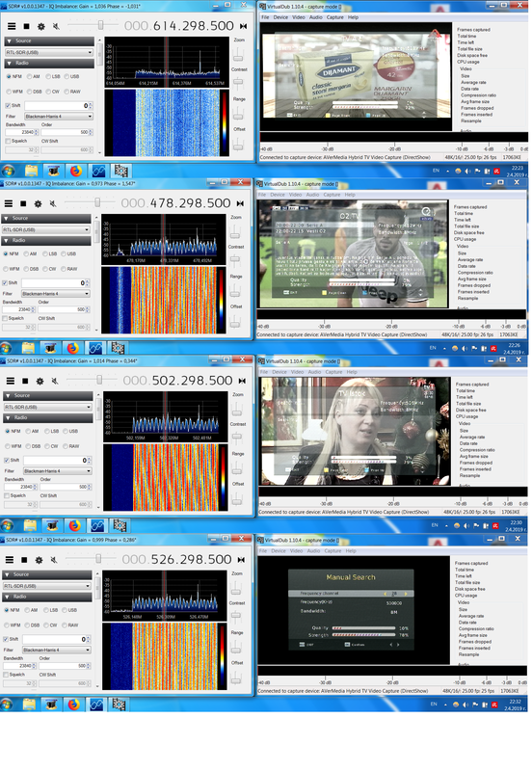The image size is (532, 771).
Task: Click tuning-style icon right of 478.298.500 frequency
Action: [x=240, y=203]
